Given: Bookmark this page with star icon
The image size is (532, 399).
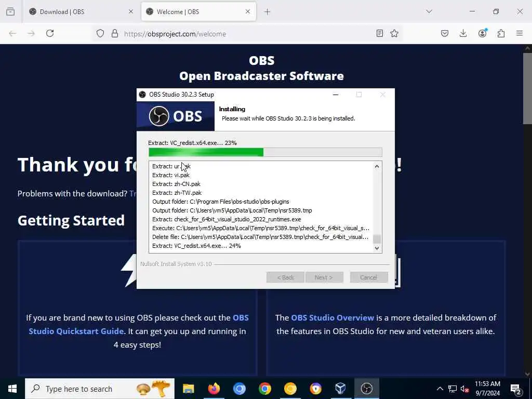Looking at the screenshot, I should point(394,33).
